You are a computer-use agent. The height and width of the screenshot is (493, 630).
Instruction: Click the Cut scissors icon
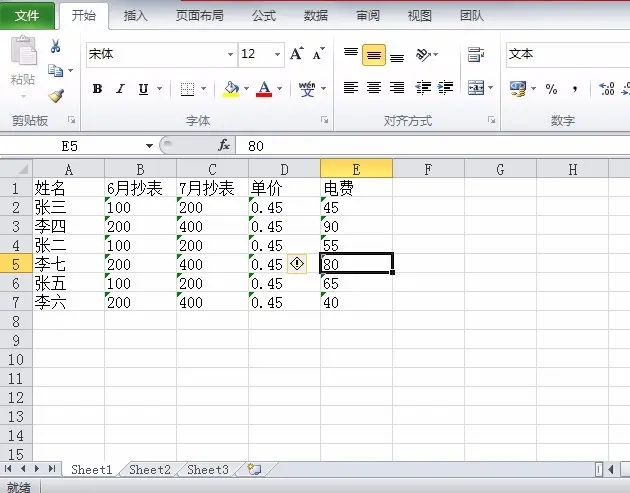[x=56, y=47]
